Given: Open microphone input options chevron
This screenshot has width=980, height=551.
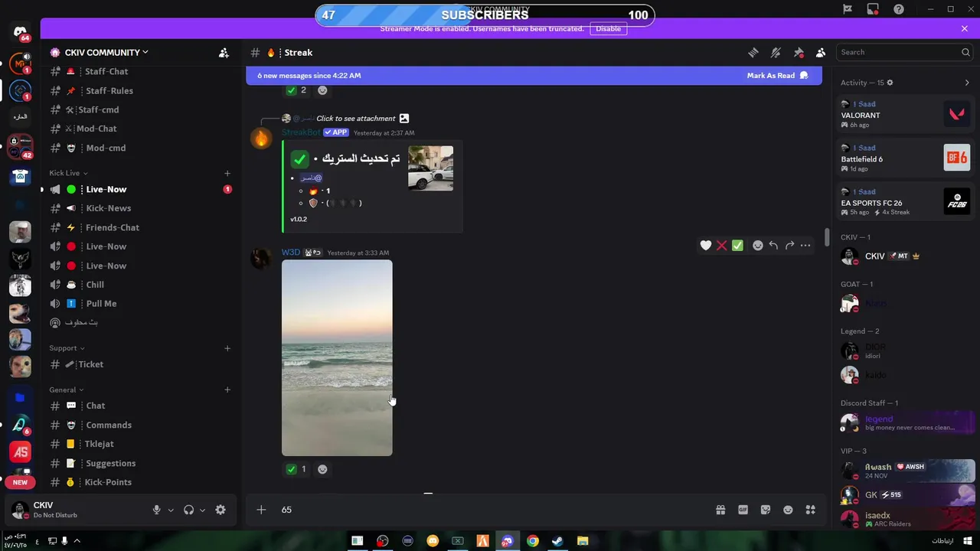Looking at the screenshot, I should click(x=171, y=510).
